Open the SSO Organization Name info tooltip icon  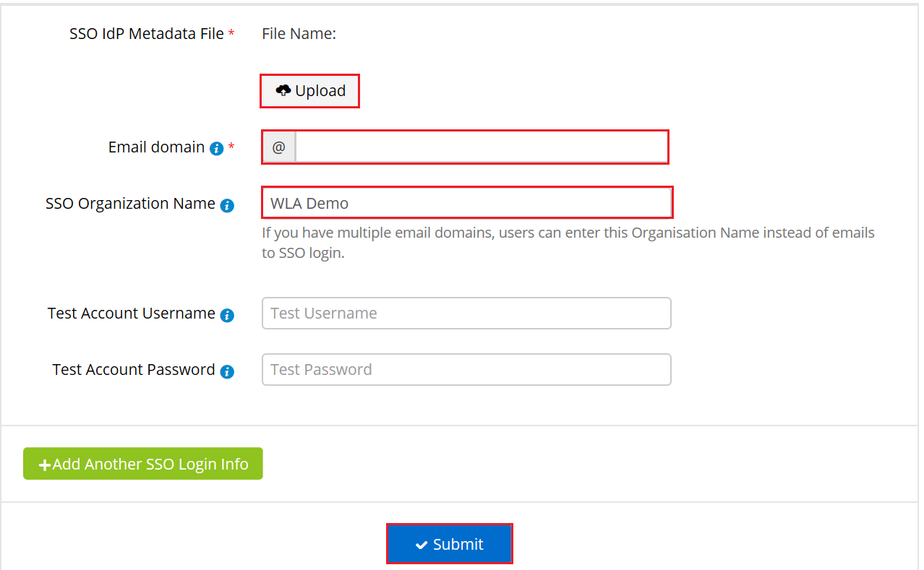pyautogui.click(x=227, y=205)
